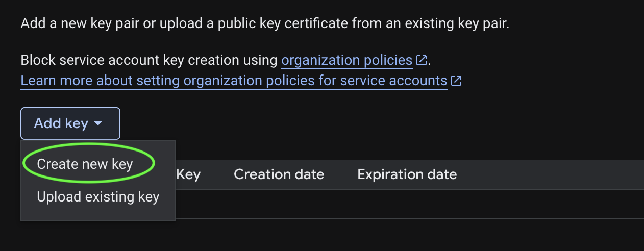Image resolution: width=644 pixels, height=251 pixels.
Task: Choose Upload existing key option
Action: coord(98,197)
